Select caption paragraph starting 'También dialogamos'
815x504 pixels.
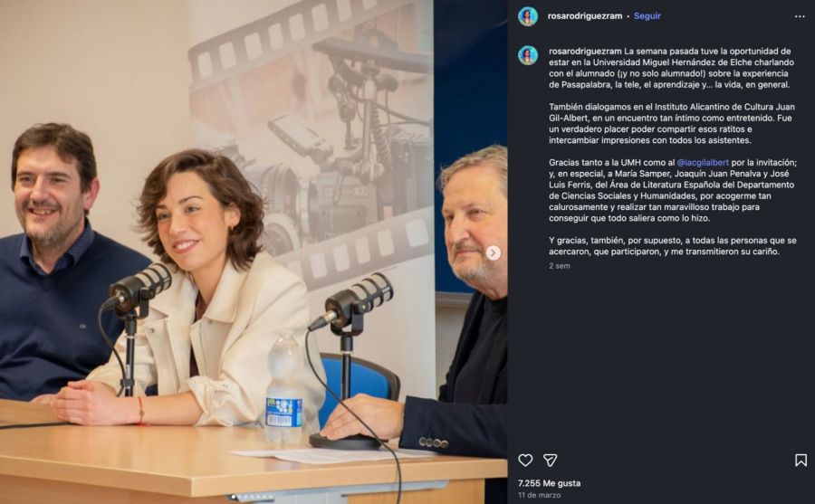coord(672,124)
